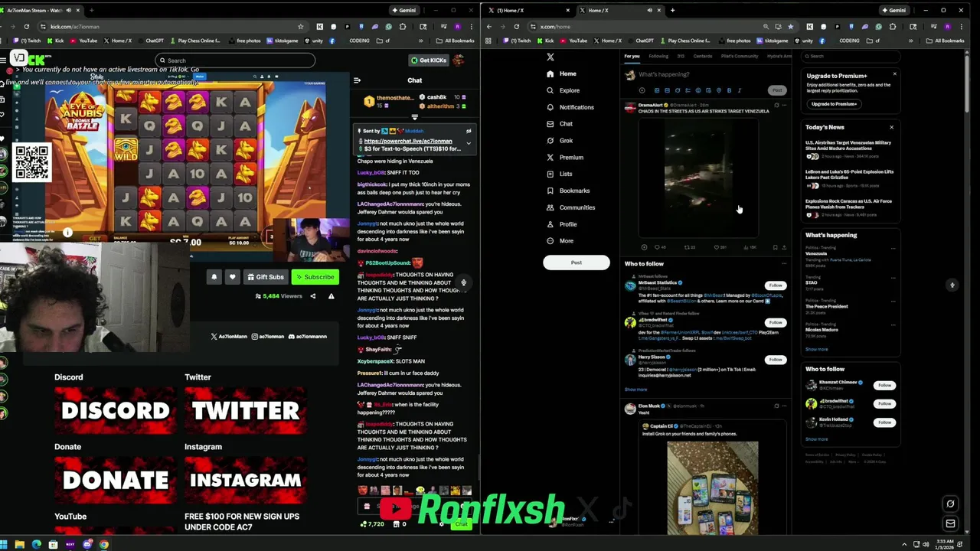Open more options on the DramaAlert post
The width and height of the screenshot is (980, 551).
(785, 105)
